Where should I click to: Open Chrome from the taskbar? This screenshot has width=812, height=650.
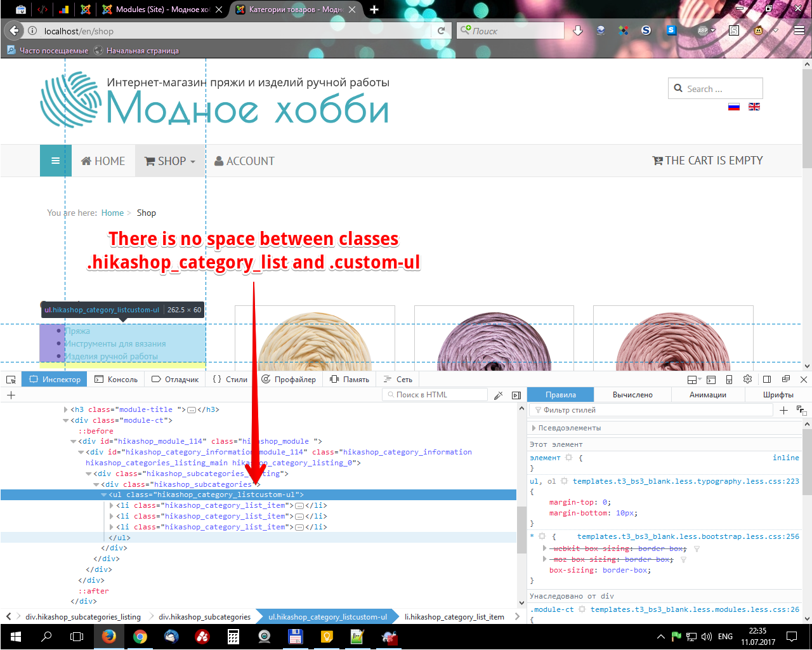coord(140,637)
